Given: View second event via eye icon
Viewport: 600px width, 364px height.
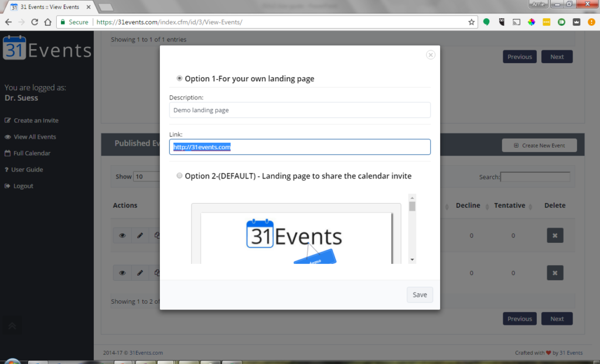Looking at the screenshot, I should pyautogui.click(x=122, y=273).
